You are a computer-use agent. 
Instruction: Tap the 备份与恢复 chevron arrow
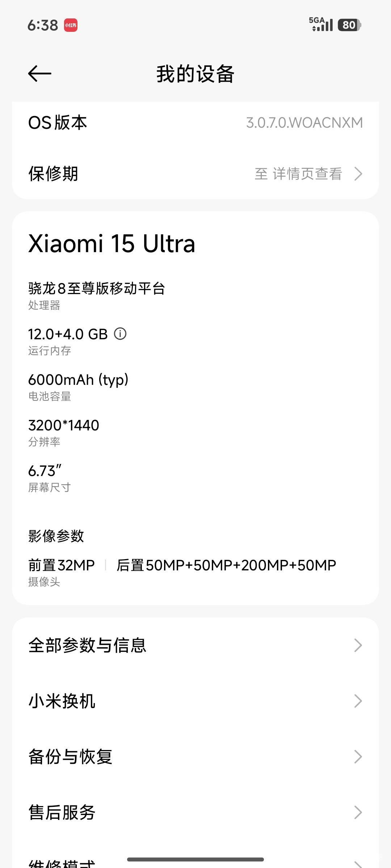(358, 757)
